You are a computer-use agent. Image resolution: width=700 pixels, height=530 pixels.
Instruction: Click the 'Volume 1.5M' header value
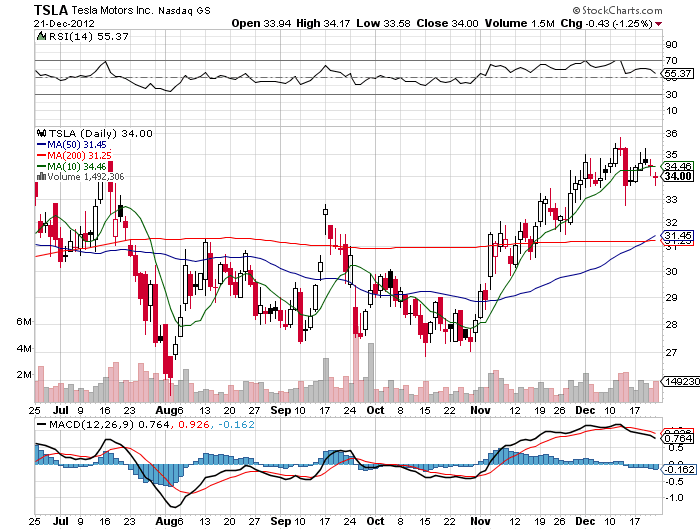pyautogui.click(x=520, y=23)
